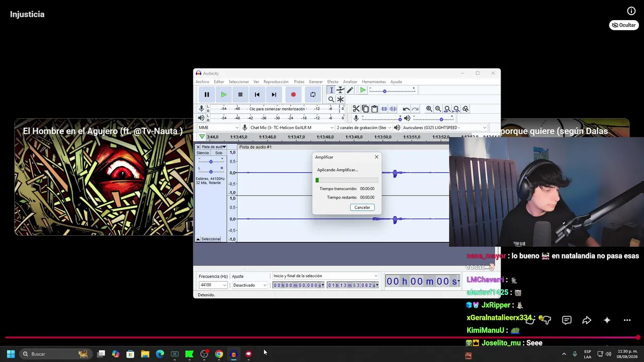Open the video info icon
This screenshot has width=644, height=362.
[631, 11]
